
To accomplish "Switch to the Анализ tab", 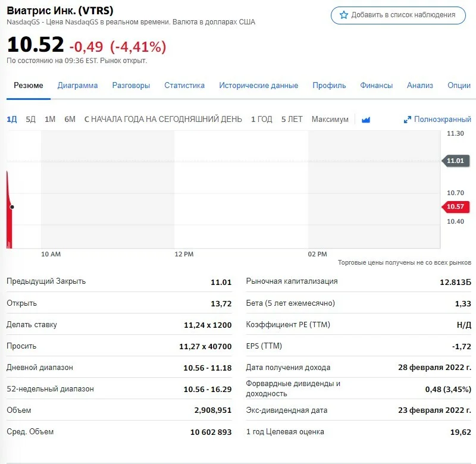I will 420,85.
